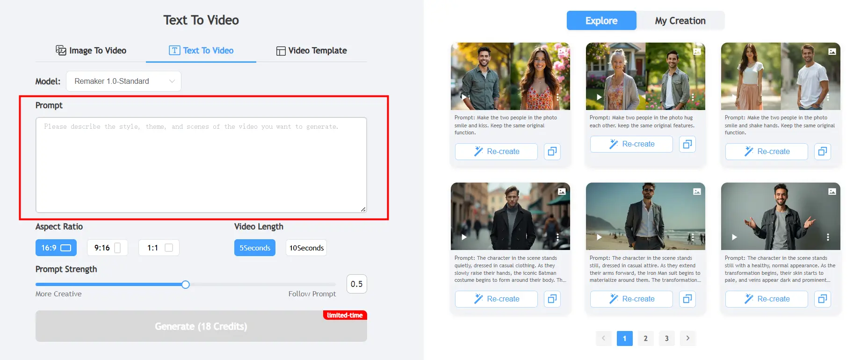Open the Explore tab
Screen dimensions: 868x360
[601, 21]
